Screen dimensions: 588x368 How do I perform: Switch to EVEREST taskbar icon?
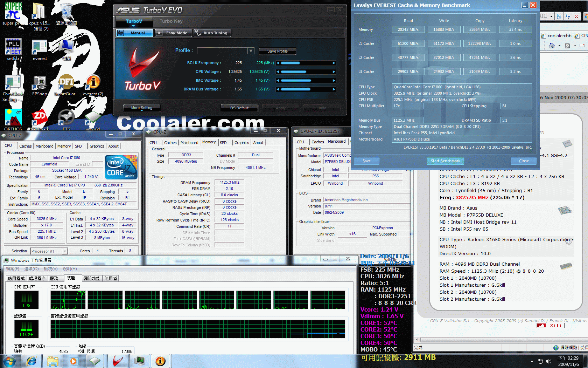160,361
